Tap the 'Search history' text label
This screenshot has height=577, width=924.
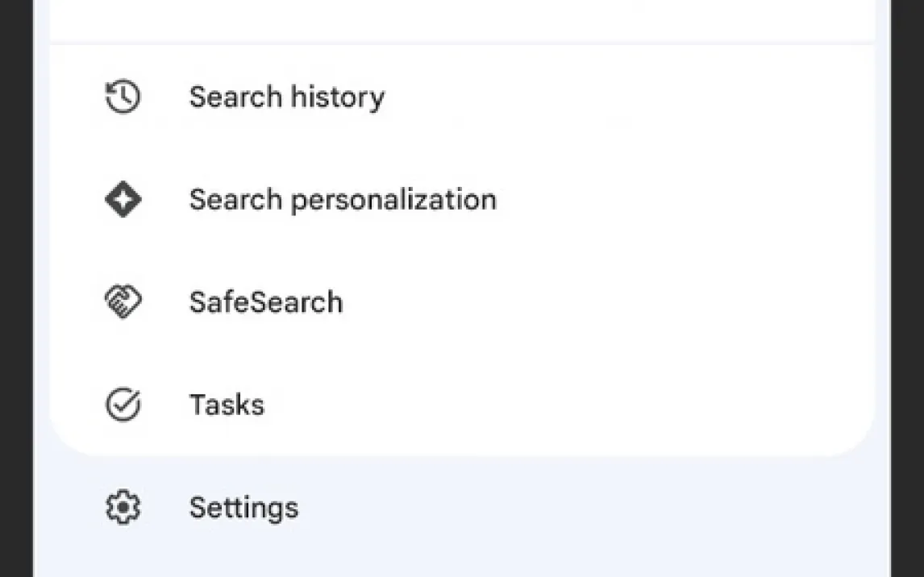(x=286, y=98)
